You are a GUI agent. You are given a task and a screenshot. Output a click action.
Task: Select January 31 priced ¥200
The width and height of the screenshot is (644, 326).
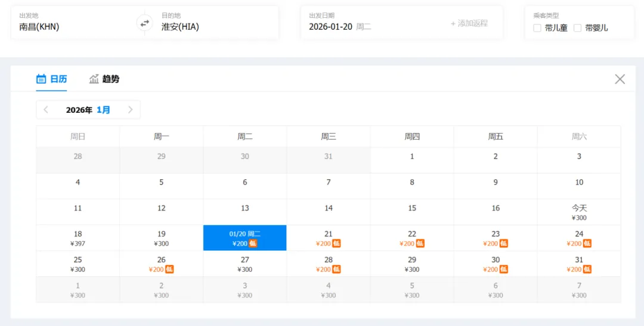click(579, 264)
